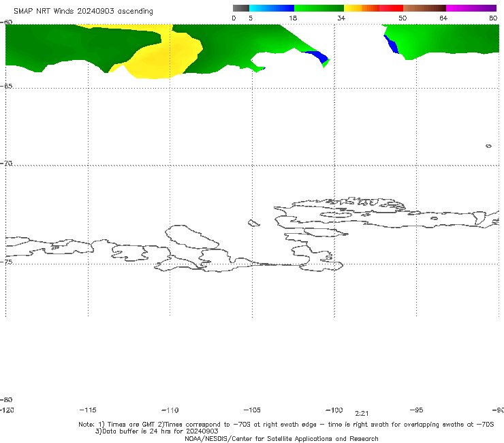This screenshot has width=504, height=443.
Task: Click the '0' label at the color bar start
Action: 234,18
